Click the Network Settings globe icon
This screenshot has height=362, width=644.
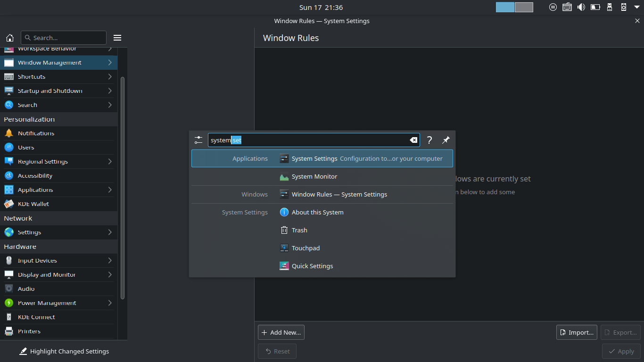[x=9, y=232]
